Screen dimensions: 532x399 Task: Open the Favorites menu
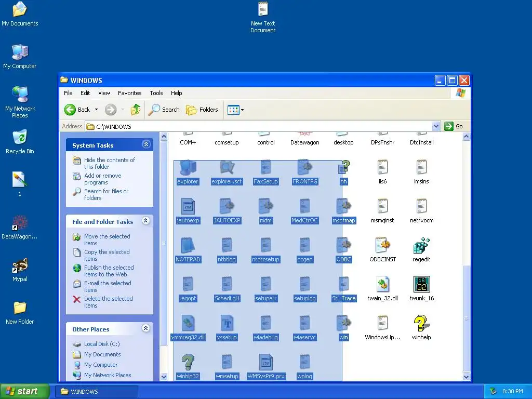[x=129, y=93]
